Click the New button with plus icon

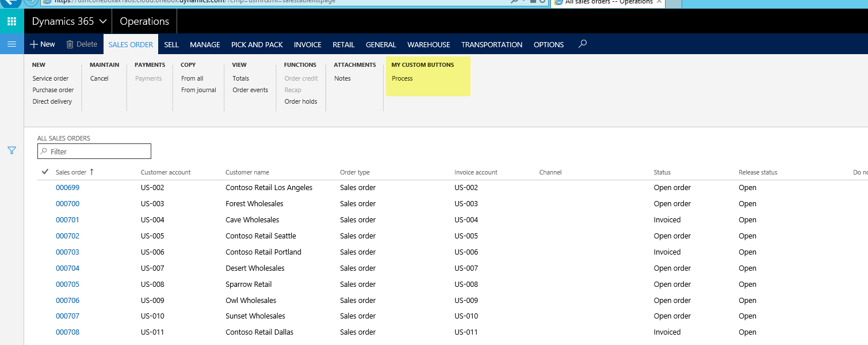tap(41, 44)
